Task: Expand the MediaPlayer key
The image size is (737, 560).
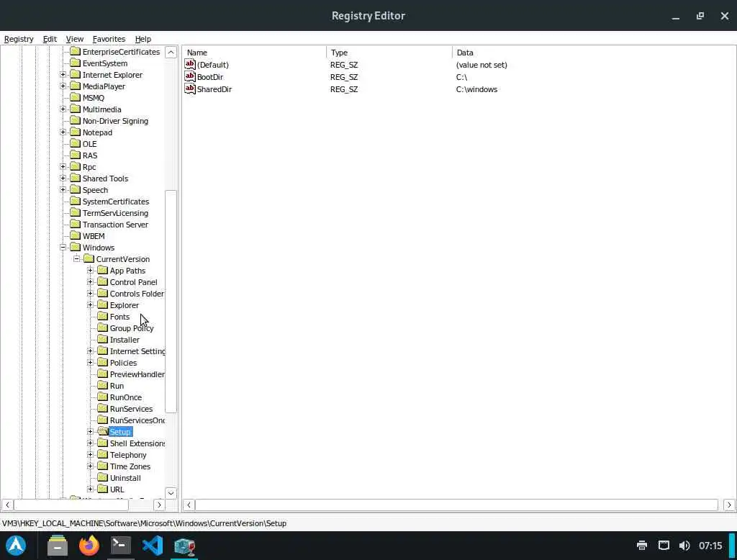Action: coord(63,86)
